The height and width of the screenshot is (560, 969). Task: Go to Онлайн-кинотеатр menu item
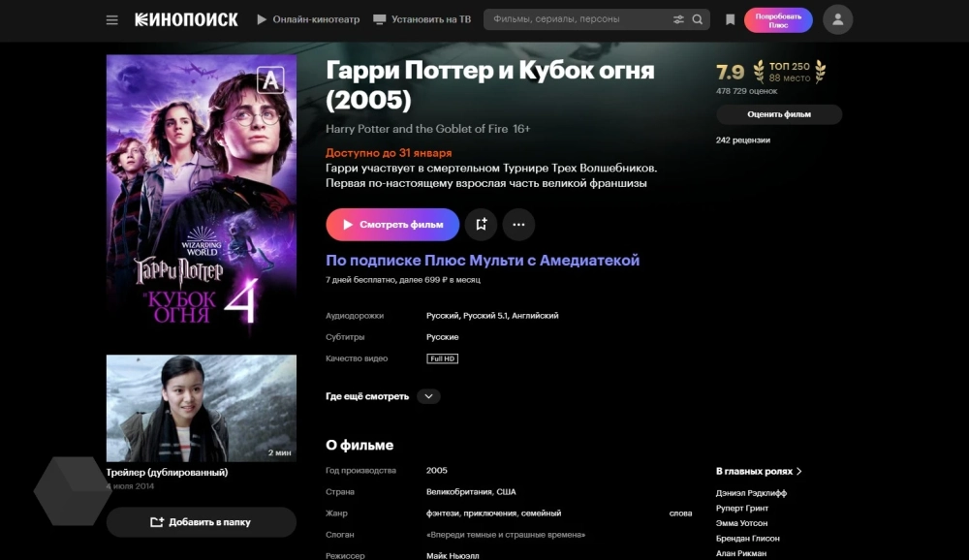click(x=308, y=19)
